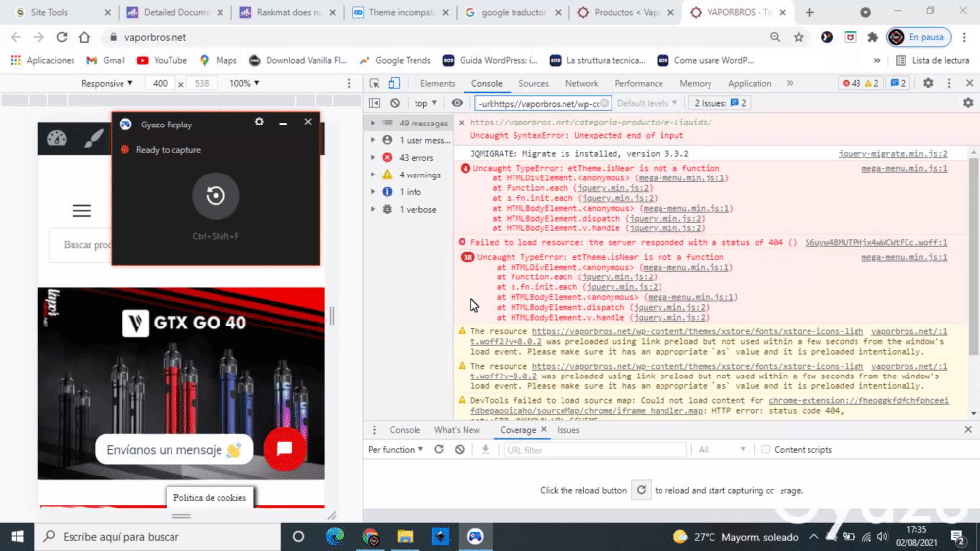Image resolution: width=980 pixels, height=551 pixels.
Task: Click the Gyazo Replay capture button
Action: 216,196
